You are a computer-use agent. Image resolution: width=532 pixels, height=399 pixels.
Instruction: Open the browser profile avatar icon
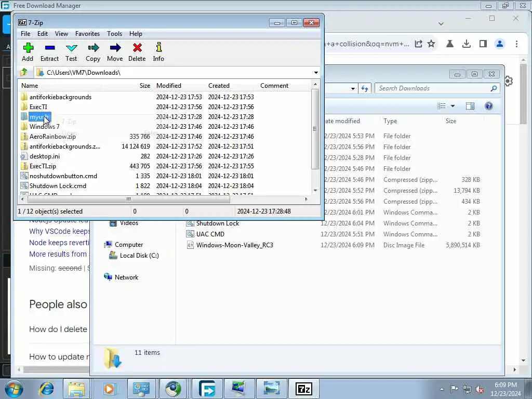pyautogui.click(x=500, y=44)
